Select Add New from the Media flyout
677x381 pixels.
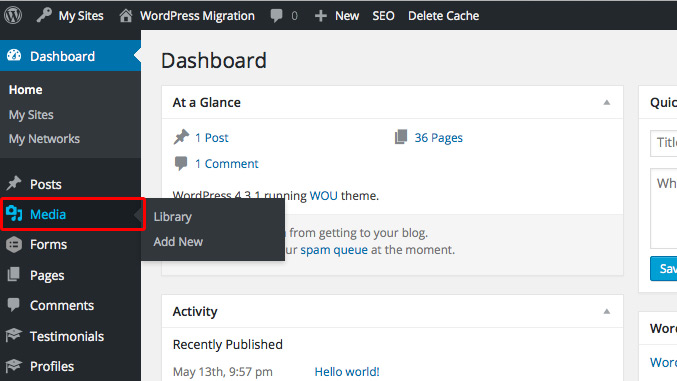(x=178, y=241)
